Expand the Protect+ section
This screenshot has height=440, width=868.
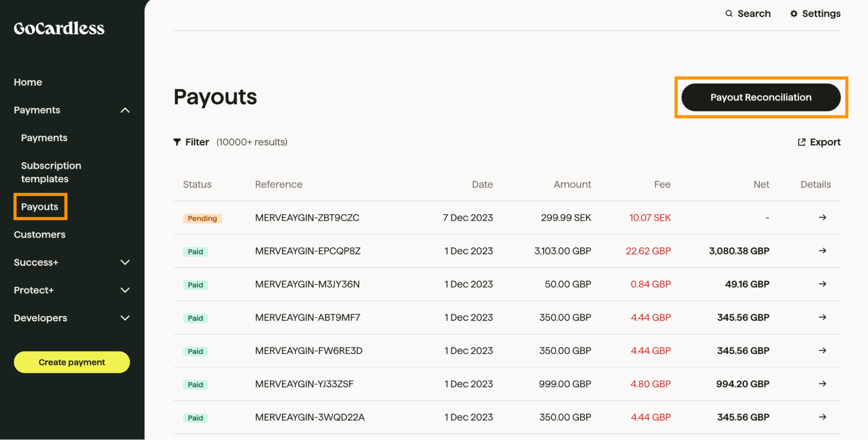[125, 290]
